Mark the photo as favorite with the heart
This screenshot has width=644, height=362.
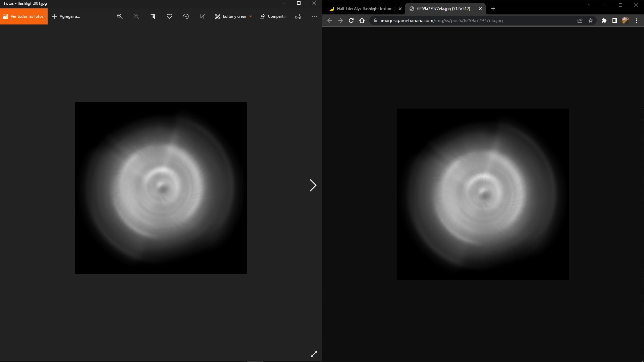click(x=169, y=16)
